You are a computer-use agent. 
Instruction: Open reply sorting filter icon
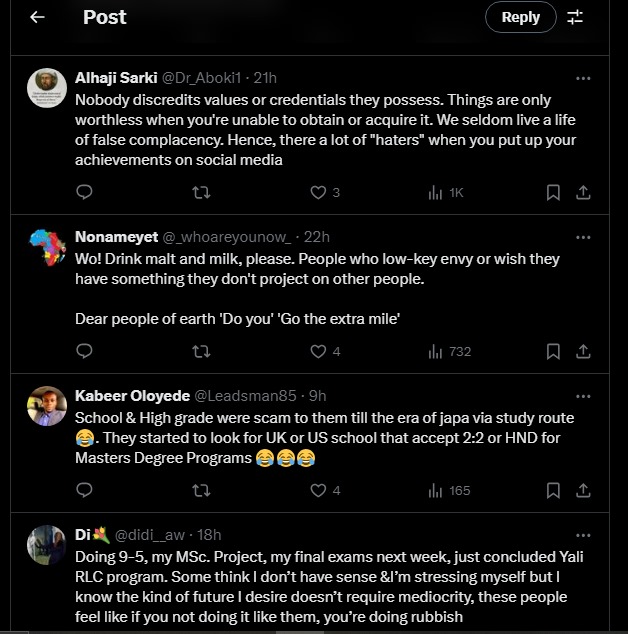[575, 17]
